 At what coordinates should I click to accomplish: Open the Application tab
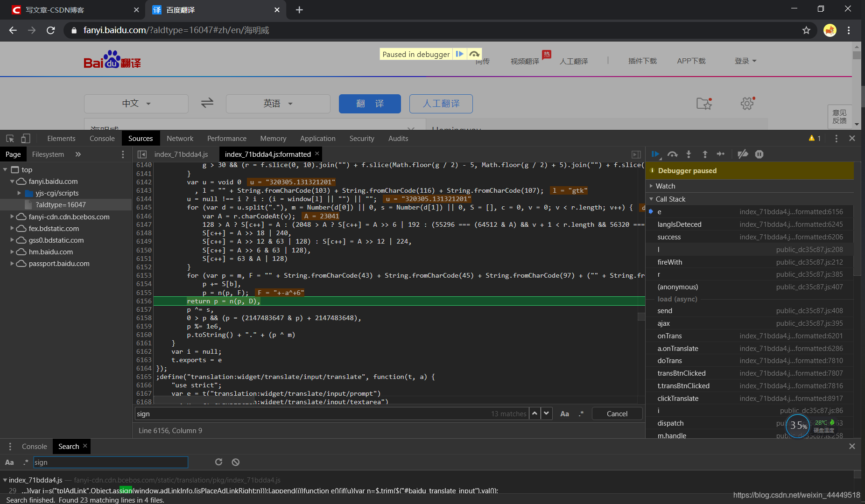tap(318, 139)
